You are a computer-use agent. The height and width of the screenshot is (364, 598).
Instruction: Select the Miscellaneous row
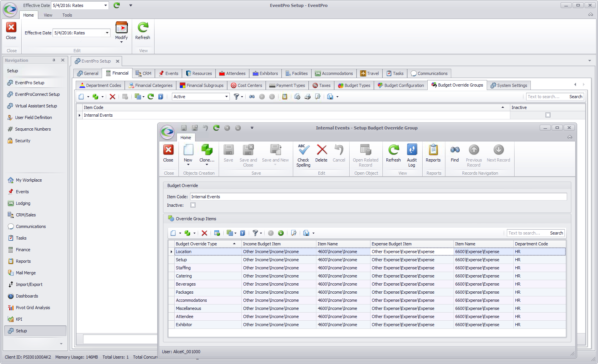point(367,308)
